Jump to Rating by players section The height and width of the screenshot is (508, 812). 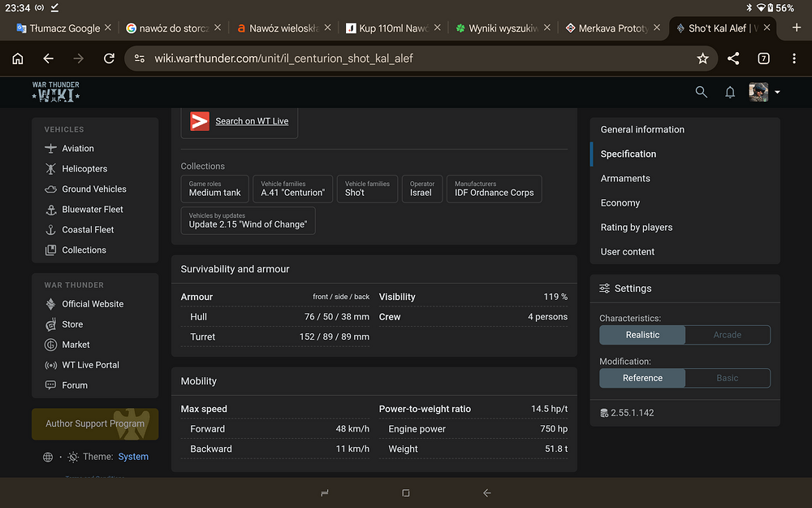point(637,227)
